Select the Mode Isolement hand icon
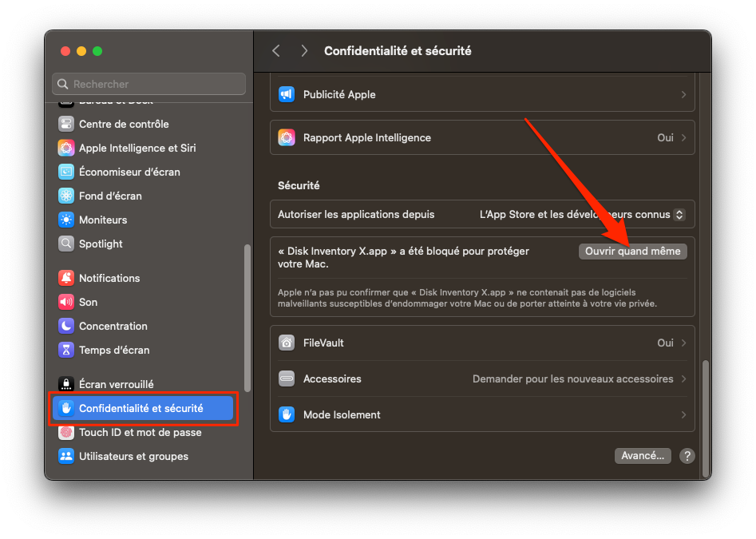This screenshot has width=756, height=539. (287, 414)
